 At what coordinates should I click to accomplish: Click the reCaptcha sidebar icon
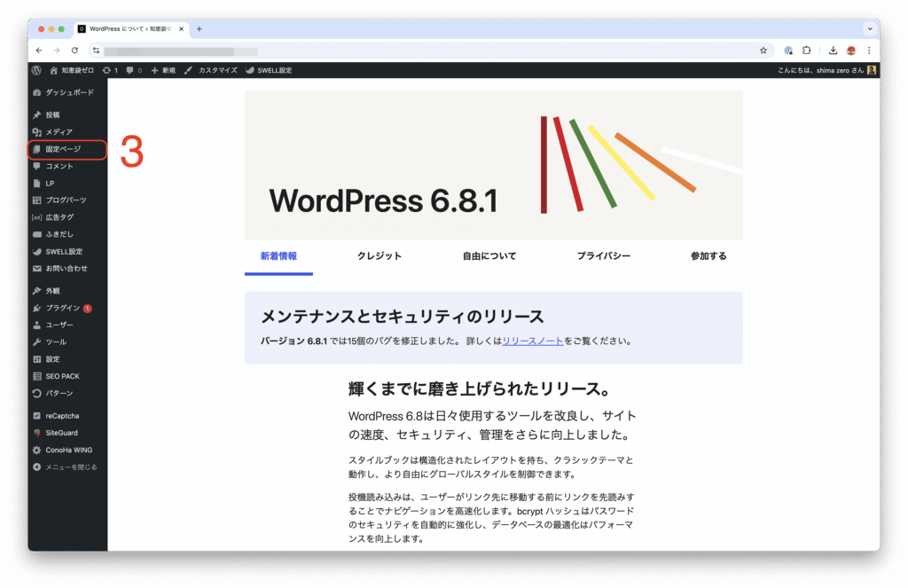[37, 416]
